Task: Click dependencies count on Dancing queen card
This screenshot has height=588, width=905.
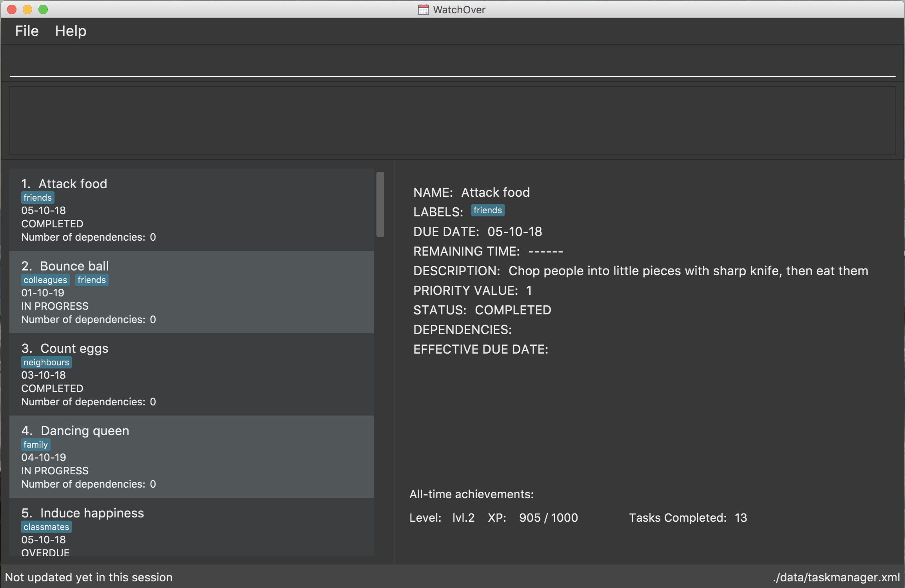Action: click(89, 484)
